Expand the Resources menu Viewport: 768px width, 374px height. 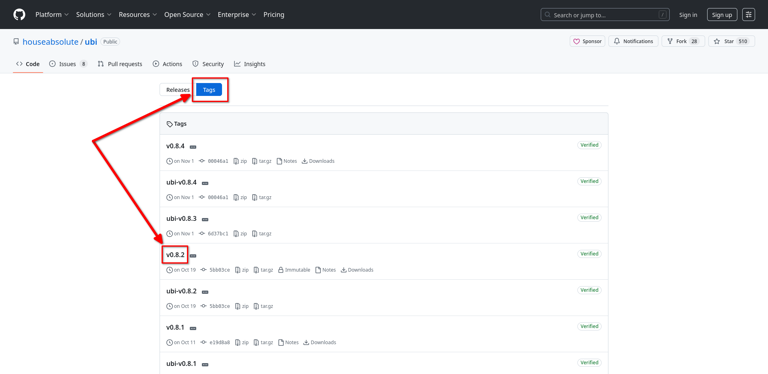tap(138, 15)
